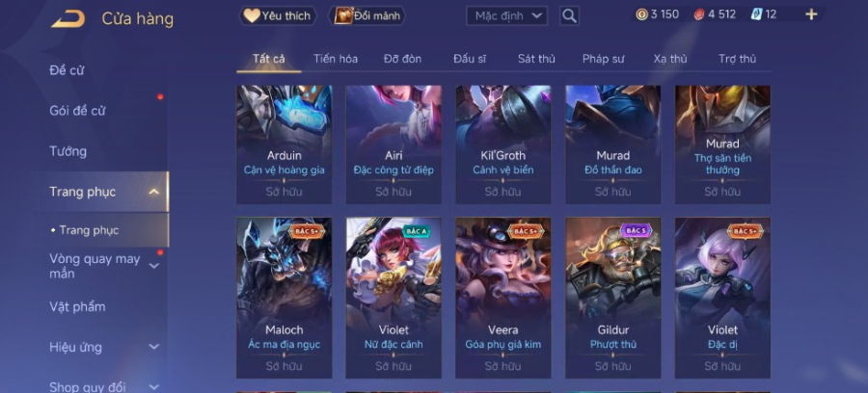The image size is (868, 393).
Task: Click the gold coin balance icon
Action: click(x=641, y=14)
